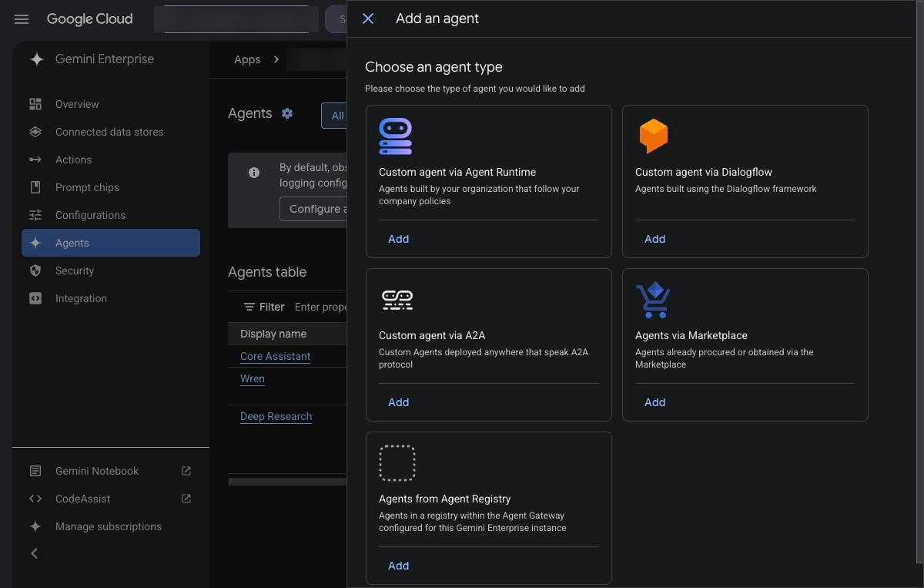Open the Wren agent link

pyautogui.click(x=253, y=378)
